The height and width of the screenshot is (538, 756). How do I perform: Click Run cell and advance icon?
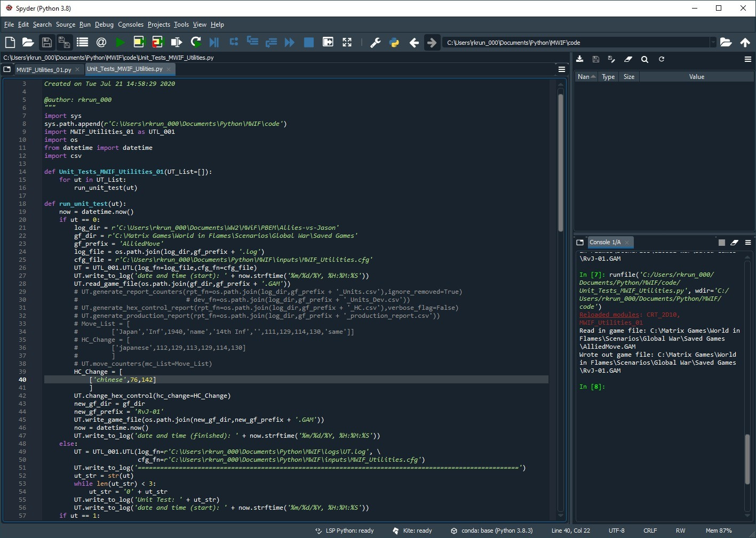pos(157,42)
